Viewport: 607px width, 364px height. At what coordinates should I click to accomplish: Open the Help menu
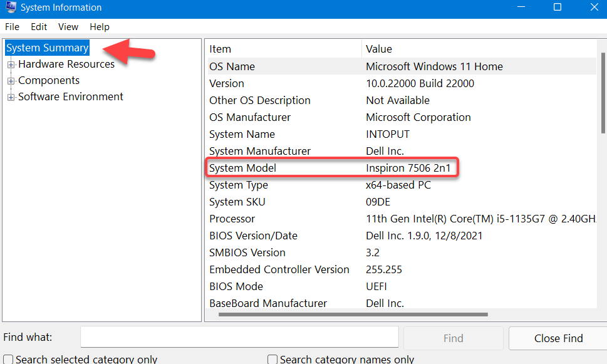point(100,27)
